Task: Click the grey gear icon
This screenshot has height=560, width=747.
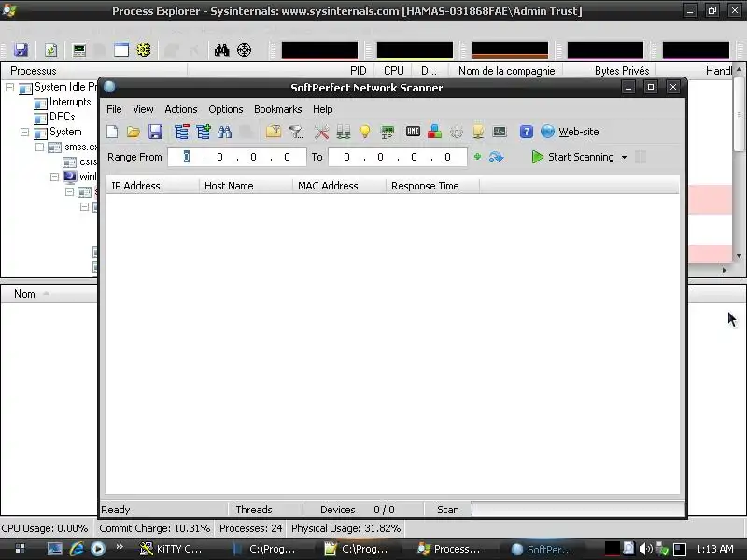Action: pos(457,132)
